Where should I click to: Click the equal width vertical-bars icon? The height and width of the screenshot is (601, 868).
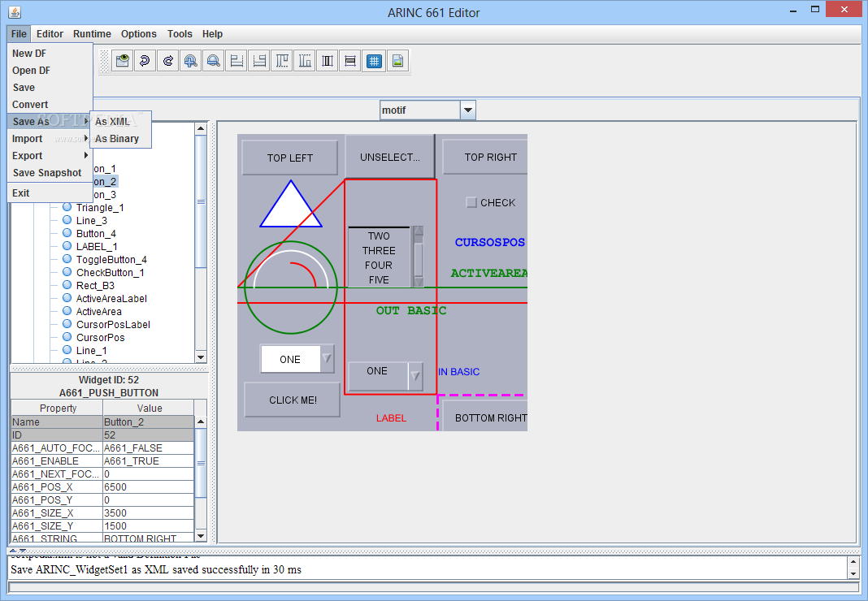pos(328,61)
